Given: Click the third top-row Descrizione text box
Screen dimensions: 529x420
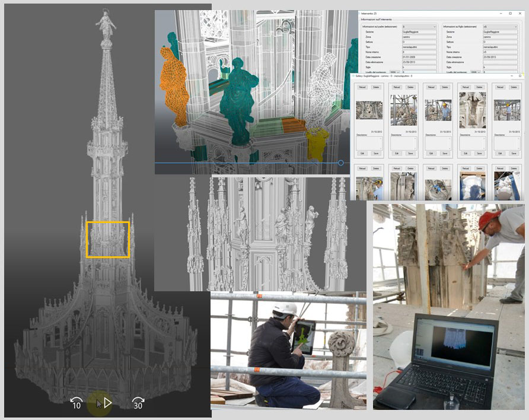Looking at the screenshot, I should [438, 144].
